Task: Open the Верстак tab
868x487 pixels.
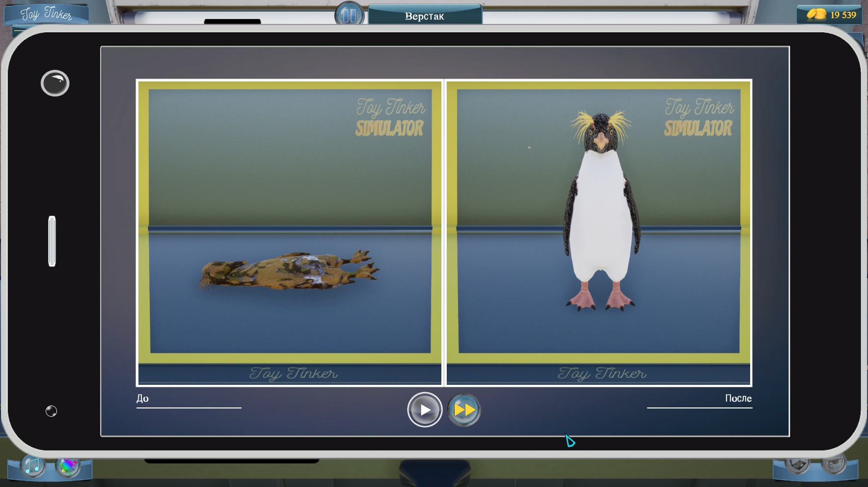Action: coord(425,16)
